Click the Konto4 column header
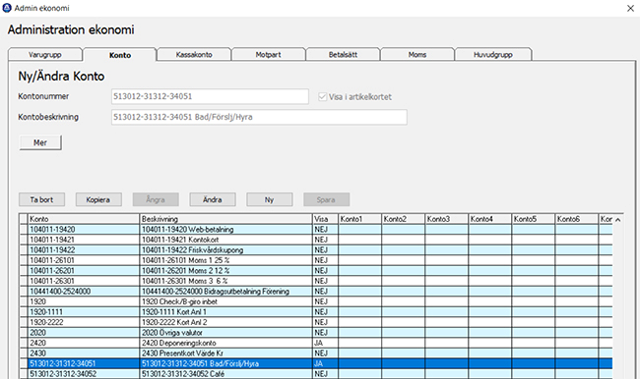This screenshot has width=640, height=379. pos(490,219)
